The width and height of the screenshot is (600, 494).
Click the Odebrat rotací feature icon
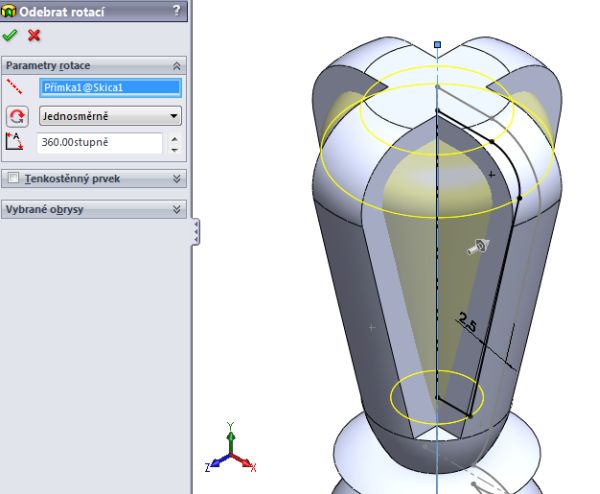[x=10, y=10]
